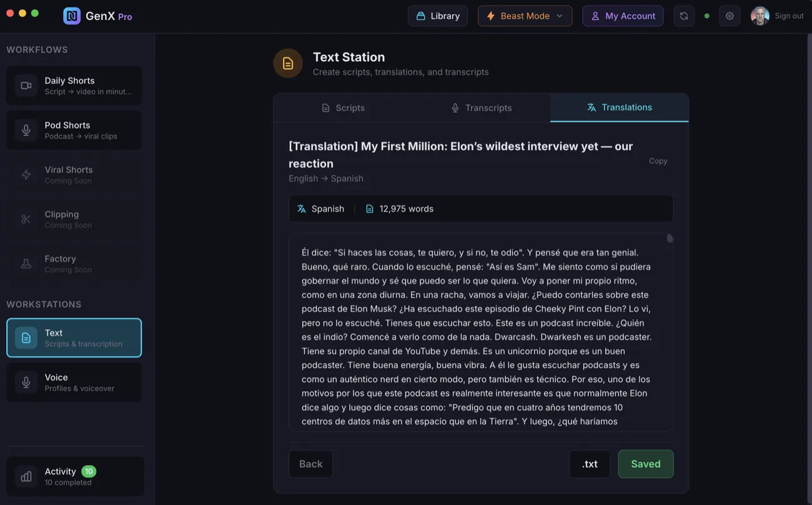
Task: Click the Back button
Action: (x=310, y=464)
